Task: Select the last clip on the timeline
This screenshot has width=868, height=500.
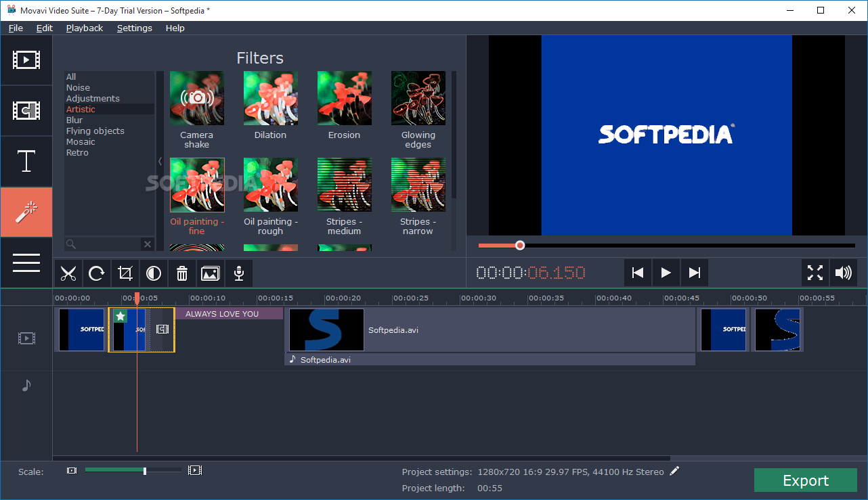Action: pyautogui.click(x=777, y=329)
